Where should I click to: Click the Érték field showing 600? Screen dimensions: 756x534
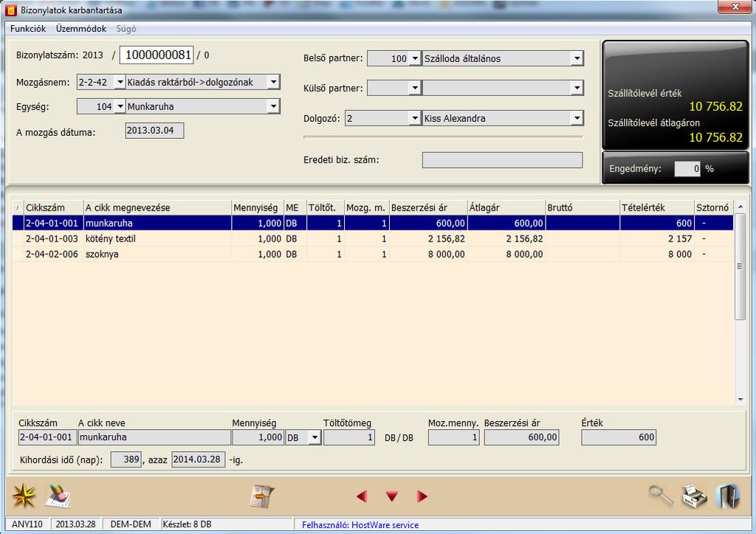619,437
